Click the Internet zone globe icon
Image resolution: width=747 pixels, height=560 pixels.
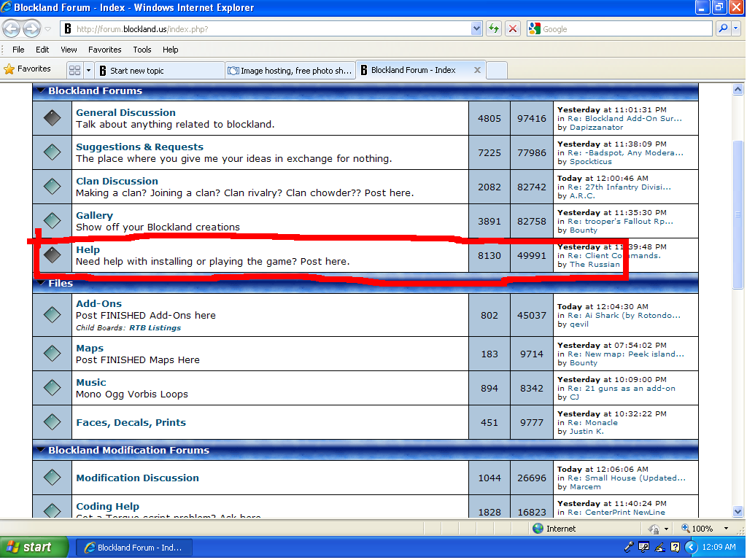[538, 528]
